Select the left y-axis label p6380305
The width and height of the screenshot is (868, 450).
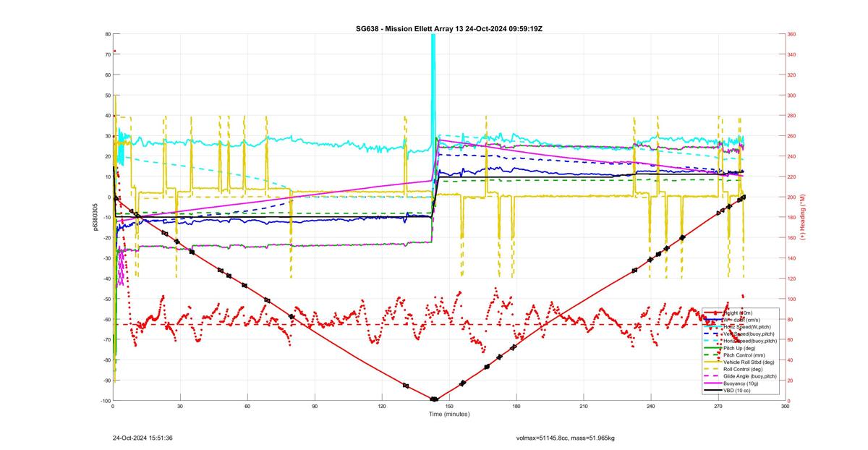tap(95, 217)
